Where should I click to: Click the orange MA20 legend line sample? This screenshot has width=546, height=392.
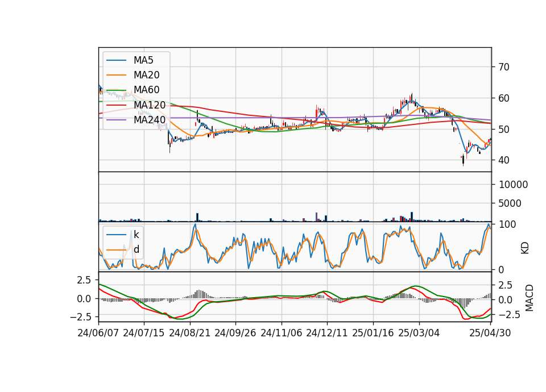coord(116,75)
